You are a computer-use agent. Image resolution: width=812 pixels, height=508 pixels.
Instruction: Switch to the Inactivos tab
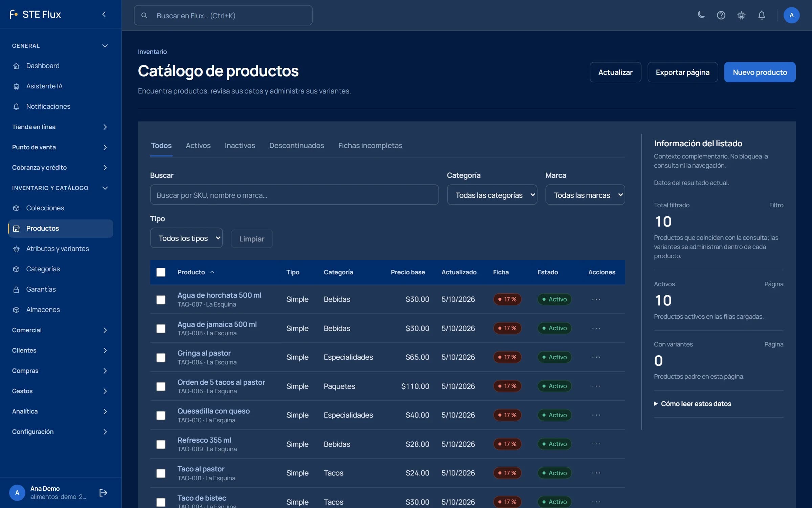point(240,145)
